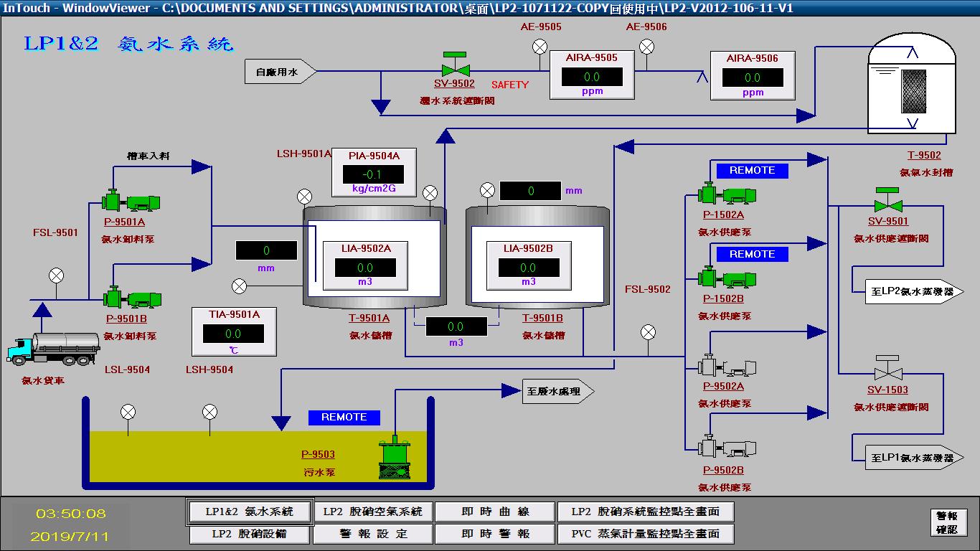
Task: Toggle REMOTE mode indicator above P-1502A
Action: (x=752, y=171)
